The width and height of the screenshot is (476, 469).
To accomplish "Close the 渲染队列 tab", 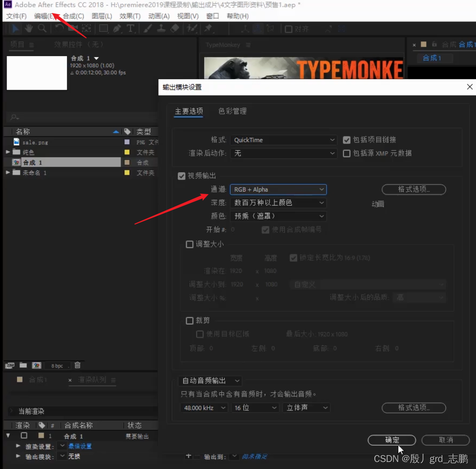I will (x=70, y=380).
